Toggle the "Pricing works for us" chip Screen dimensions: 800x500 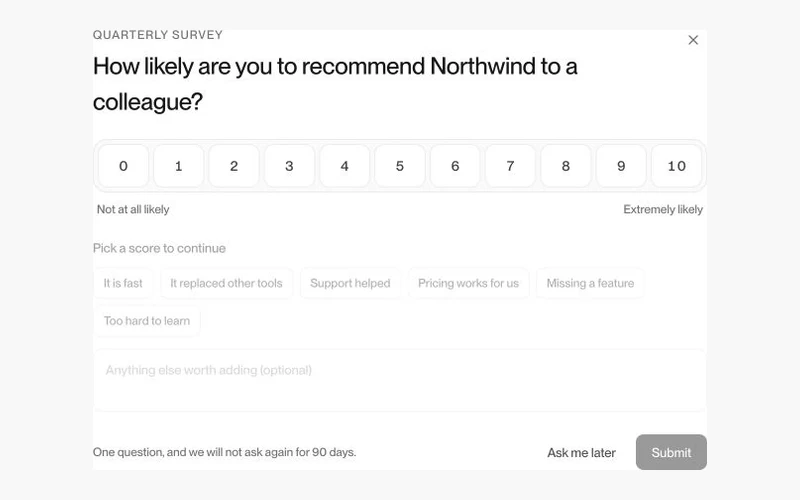(468, 283)
